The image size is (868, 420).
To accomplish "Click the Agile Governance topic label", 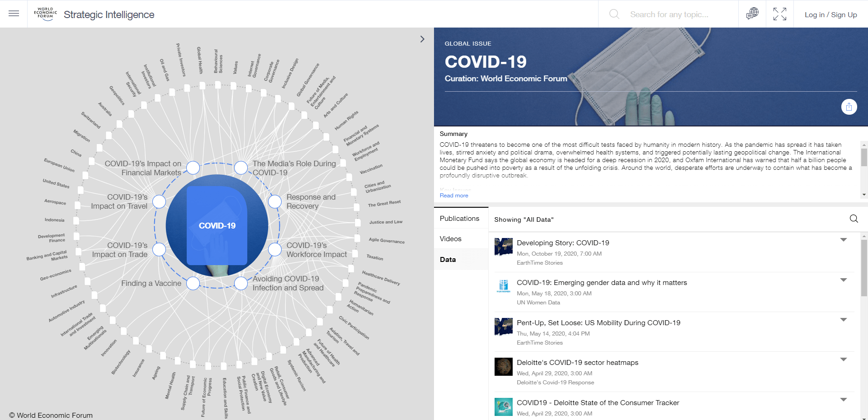I will click(387, 241).
